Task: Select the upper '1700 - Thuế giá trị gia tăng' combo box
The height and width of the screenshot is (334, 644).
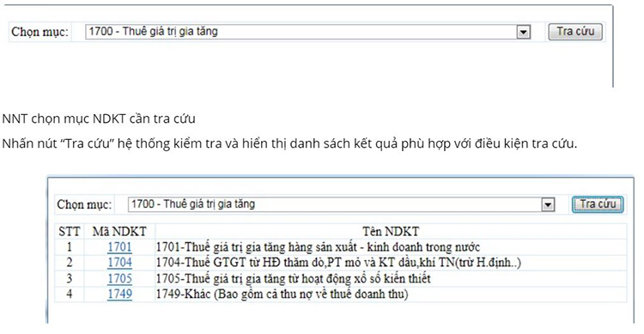Action: 307,32
